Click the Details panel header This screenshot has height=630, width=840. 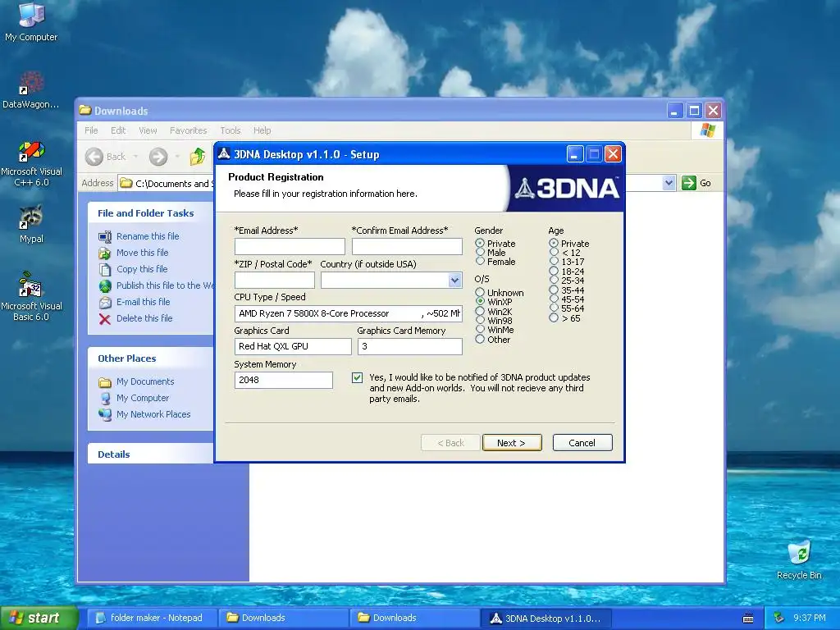(150, 454)
